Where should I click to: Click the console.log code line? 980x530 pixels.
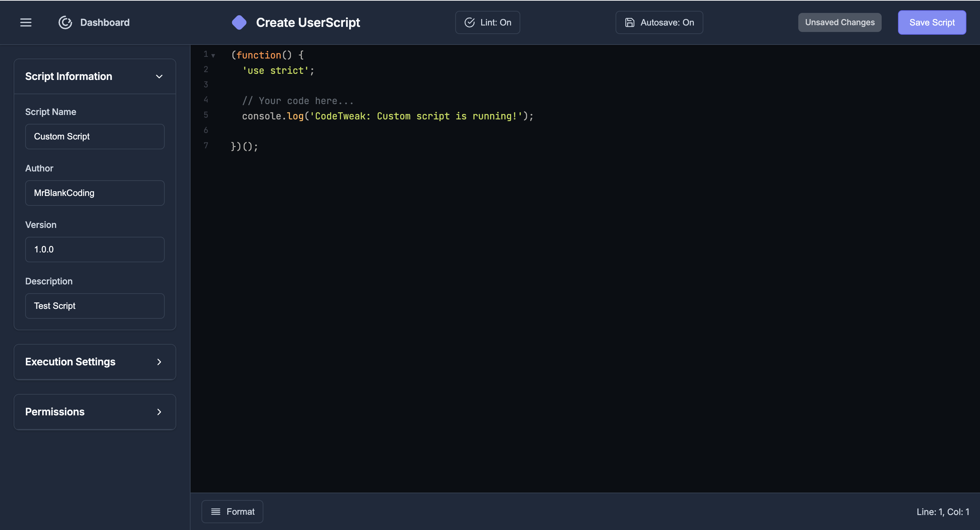tap(388, 116)
